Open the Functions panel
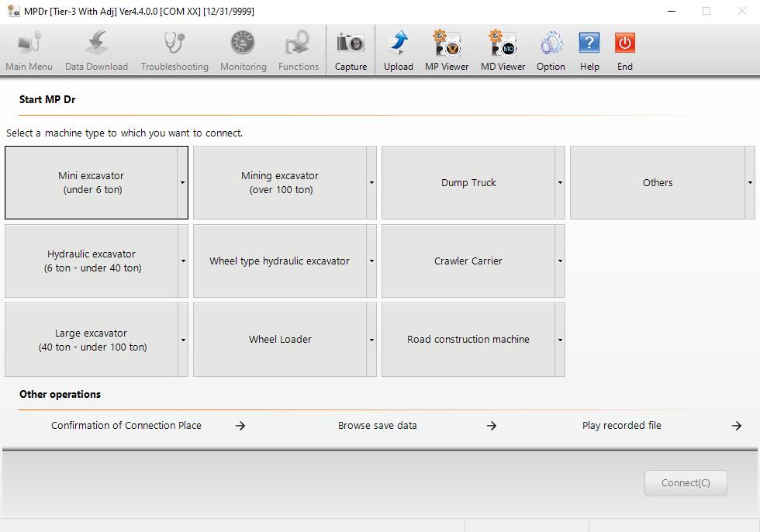 [298, 48]
